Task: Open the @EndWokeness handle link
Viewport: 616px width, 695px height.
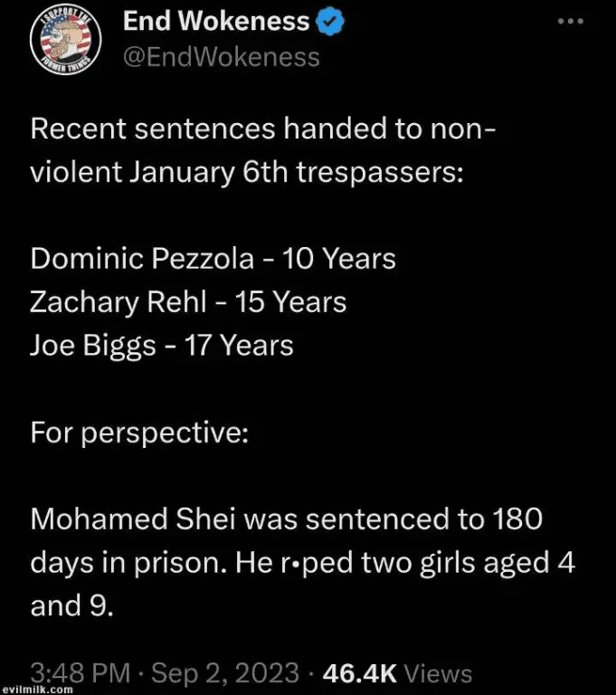Action: point(221,57)
